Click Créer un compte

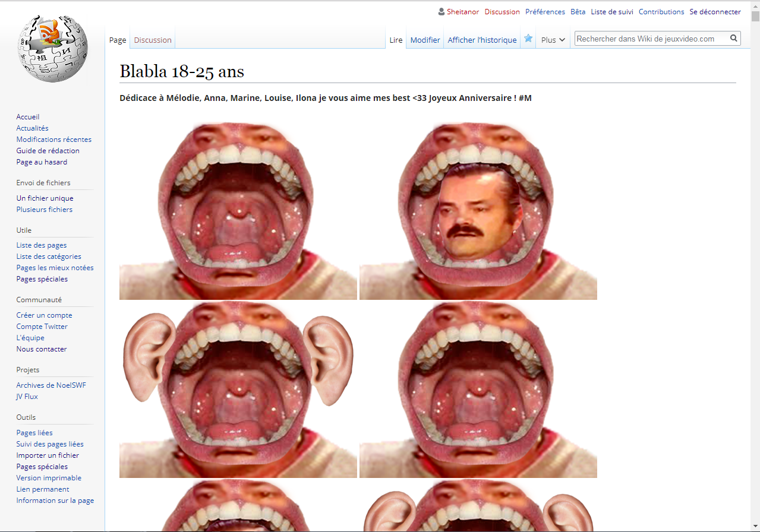click(x=45, y=315)
